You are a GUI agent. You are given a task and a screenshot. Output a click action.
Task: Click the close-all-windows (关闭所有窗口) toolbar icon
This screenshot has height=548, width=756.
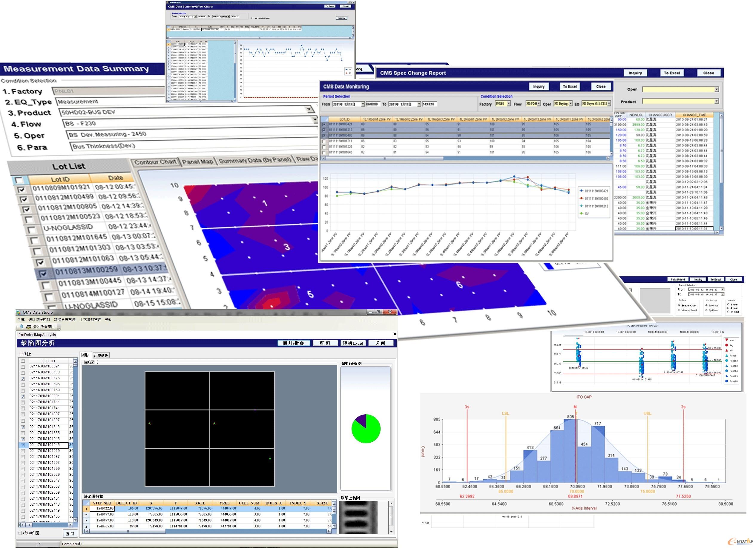[x=29, y=327]
